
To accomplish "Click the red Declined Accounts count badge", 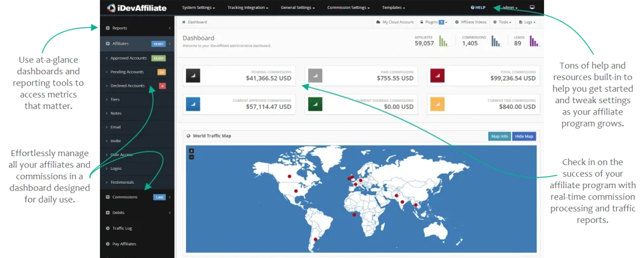I will pyautogui.click(x=163, y=86).
